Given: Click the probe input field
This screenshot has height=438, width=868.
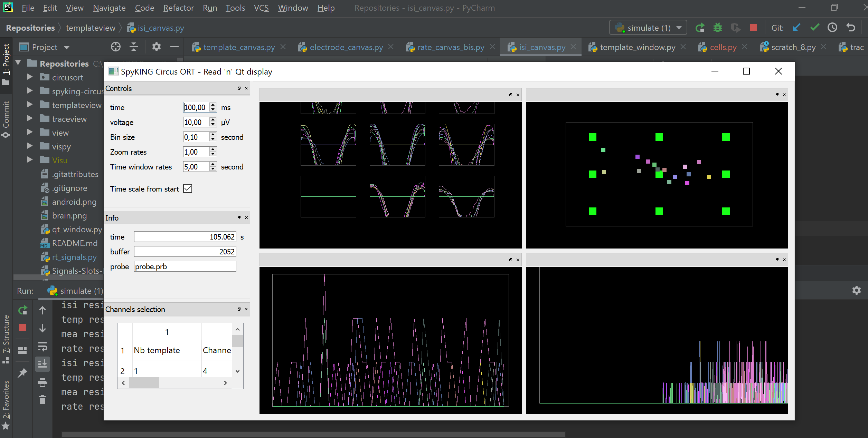Looking at the screenshot, I should click(x=185, y=266).
